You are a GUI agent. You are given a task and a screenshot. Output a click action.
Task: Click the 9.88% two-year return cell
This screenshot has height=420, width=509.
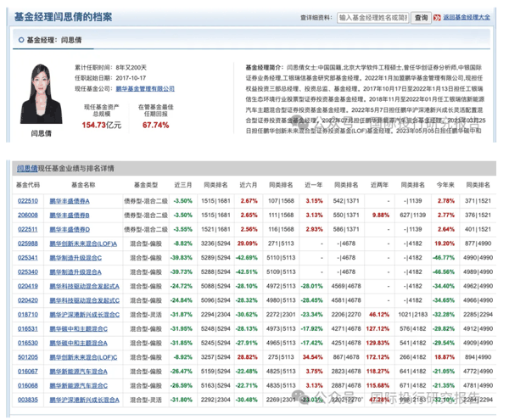380,216
